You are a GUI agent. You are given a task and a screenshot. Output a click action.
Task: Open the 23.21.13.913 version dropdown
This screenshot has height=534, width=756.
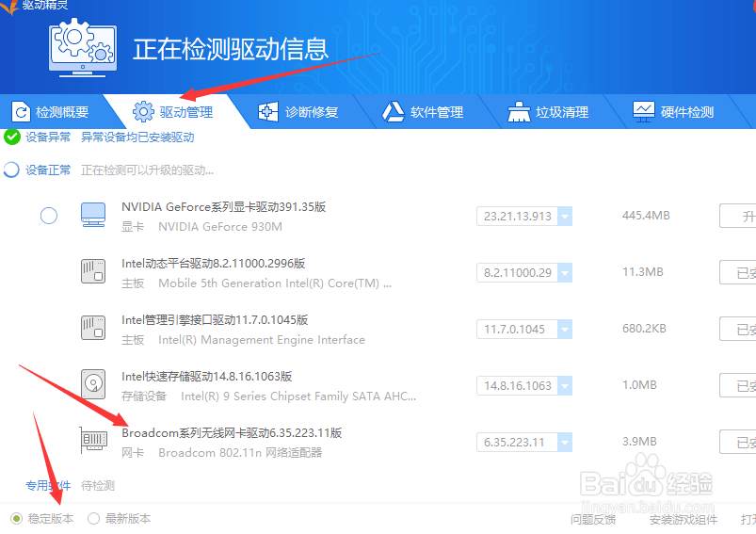click(x=565, y=216)
